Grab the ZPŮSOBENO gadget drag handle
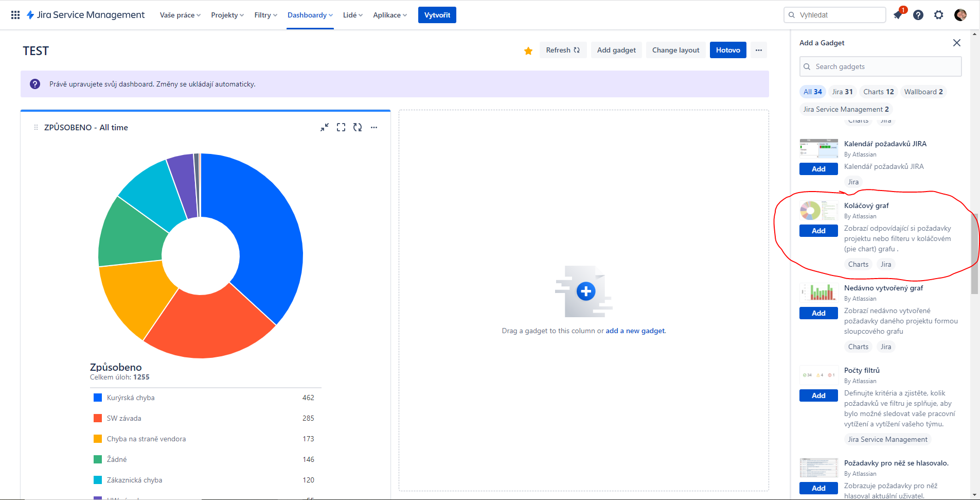The height and width of the screenshot is (500, 980). (36, 127)
